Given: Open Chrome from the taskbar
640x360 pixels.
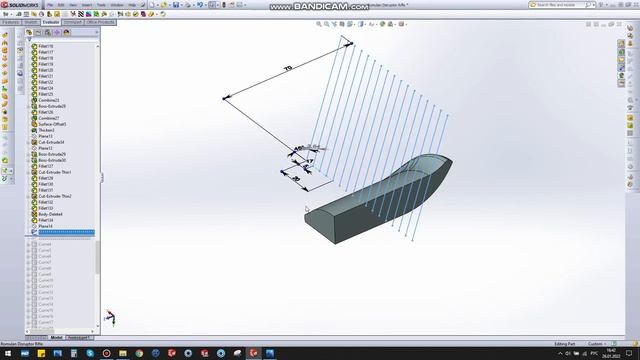Looking at the screenshot, I should [x=139, y=353].
